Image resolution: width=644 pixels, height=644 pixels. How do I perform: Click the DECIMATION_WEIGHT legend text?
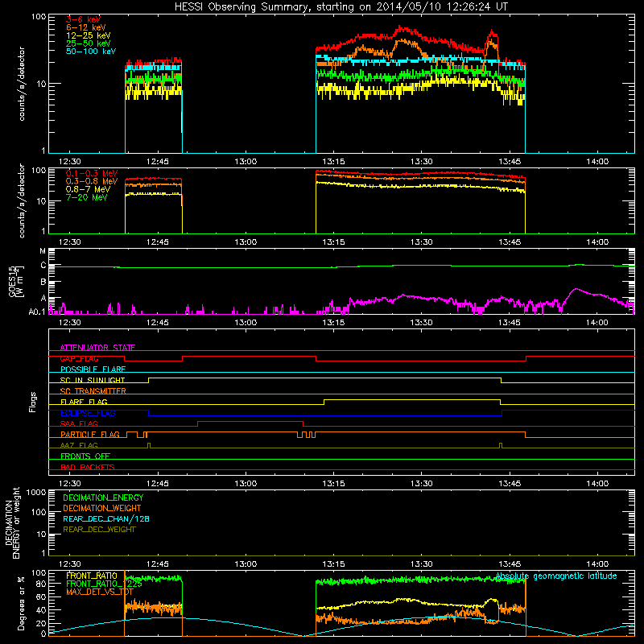[102, 509]
